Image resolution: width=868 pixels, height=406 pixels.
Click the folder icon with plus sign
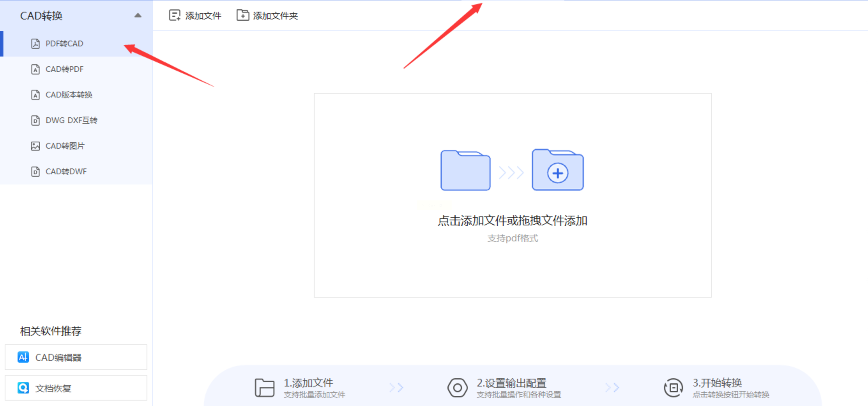[558, 170]
